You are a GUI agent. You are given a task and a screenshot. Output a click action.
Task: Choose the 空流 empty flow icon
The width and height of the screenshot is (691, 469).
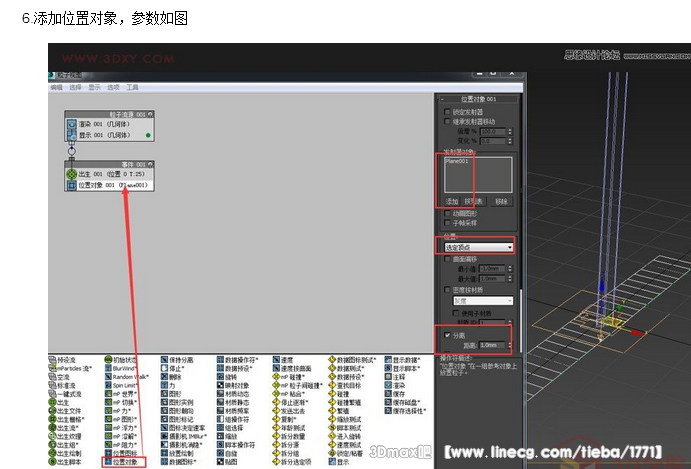coord(52,377)
